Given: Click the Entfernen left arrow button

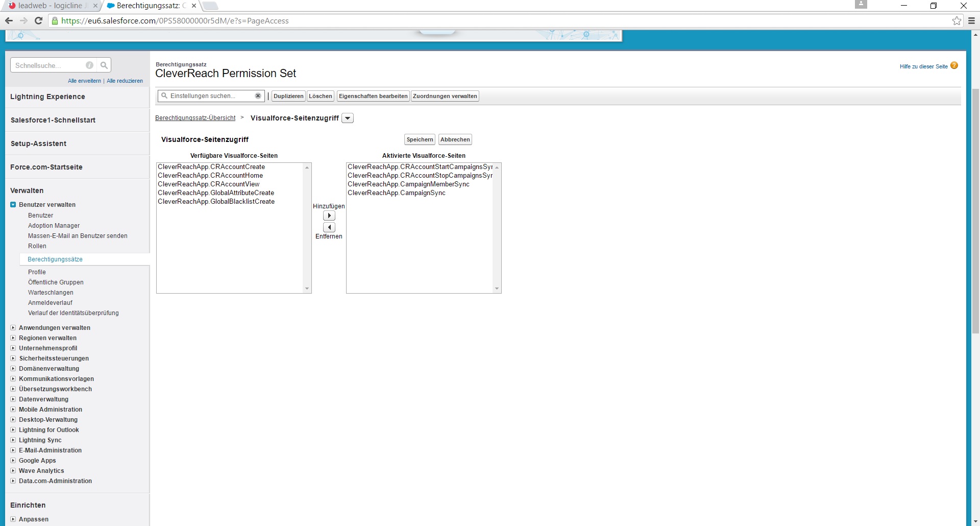Looking at the screenshot, I should click(329, 227).
